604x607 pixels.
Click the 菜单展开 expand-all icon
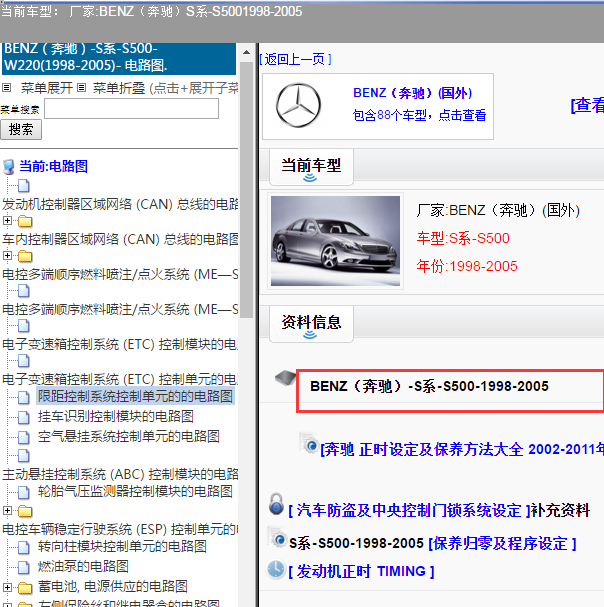pos(7,87)
